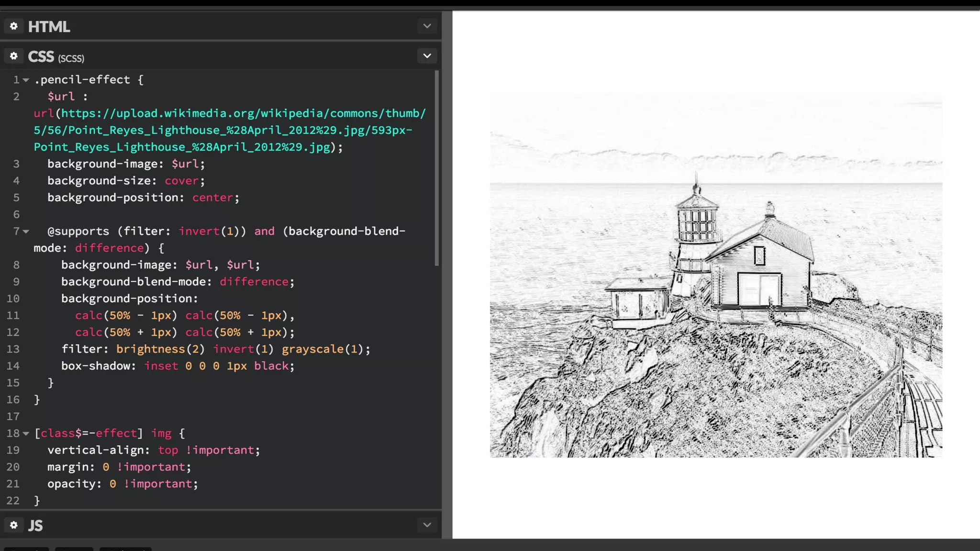
Task: Place cursor on empty line 6
Action: coord(144,214)
